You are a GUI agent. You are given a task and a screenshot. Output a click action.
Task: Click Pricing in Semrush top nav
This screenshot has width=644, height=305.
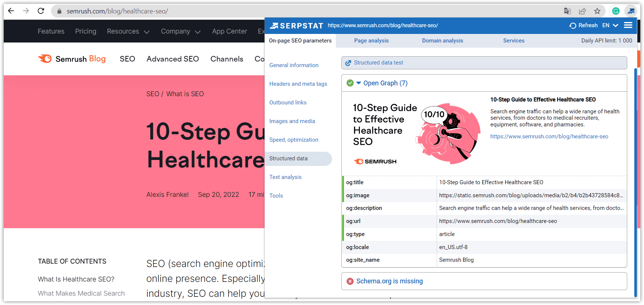(86, 31)
